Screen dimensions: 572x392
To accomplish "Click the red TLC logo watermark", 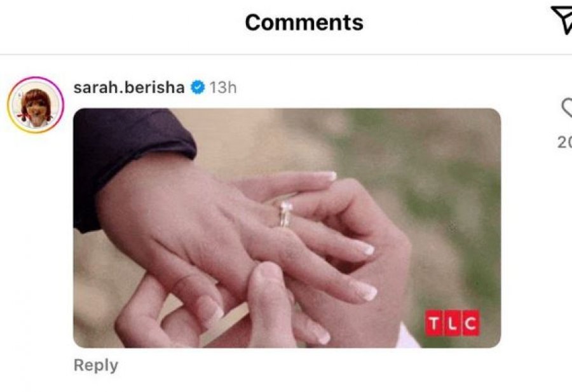I will pyautogui.click(x=452, y=323).
